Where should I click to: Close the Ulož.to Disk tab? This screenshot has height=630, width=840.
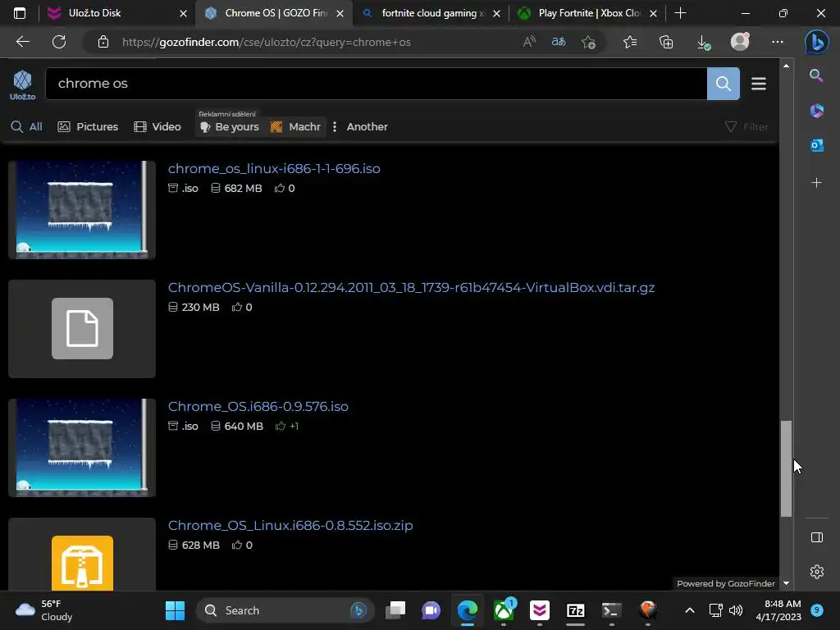pos(183,13)
